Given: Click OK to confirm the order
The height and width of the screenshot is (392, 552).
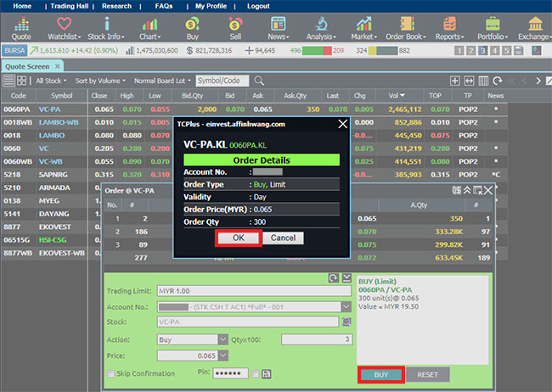Looking at the screenshot, I should pyautogui.click(x=238, y=238).
